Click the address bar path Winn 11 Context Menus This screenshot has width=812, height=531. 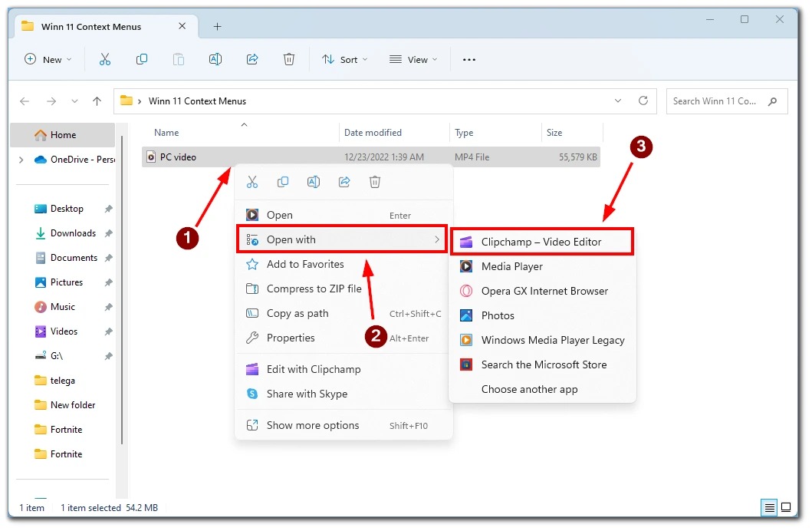(x=197, y=101)
